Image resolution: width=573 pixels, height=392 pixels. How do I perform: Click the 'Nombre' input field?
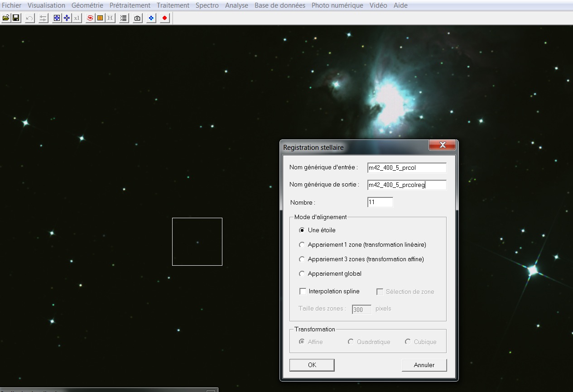(x=380, y=202)
